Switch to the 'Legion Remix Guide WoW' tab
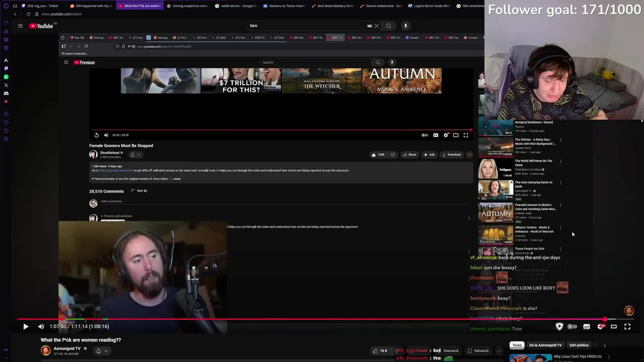The image size is (644, 362). tap(429, 6)
